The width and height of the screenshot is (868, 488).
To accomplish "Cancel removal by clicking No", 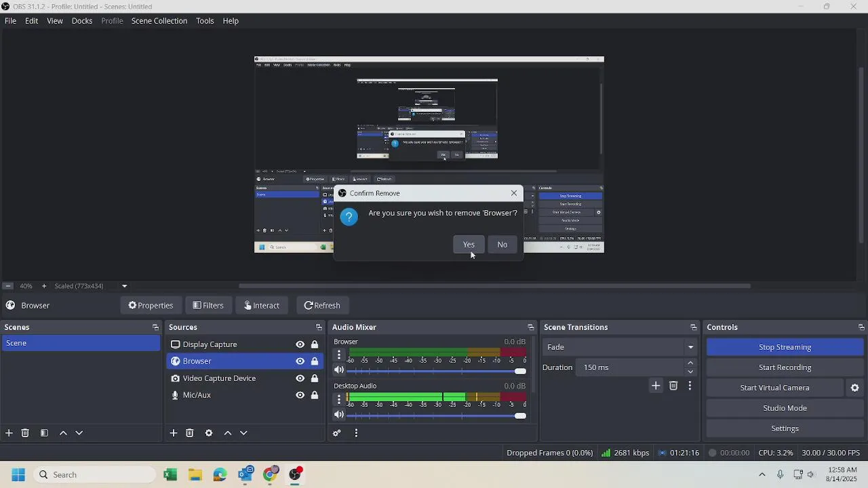I will pos(502,245).
